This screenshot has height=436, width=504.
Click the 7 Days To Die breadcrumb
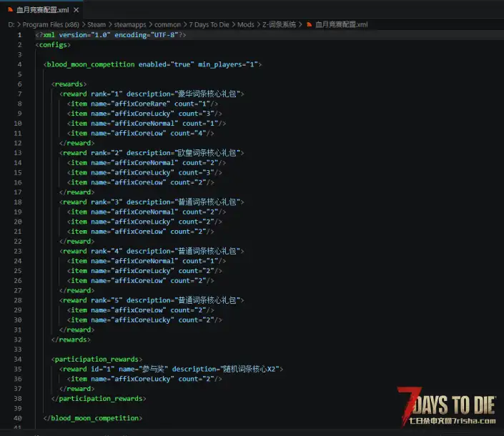coord(209,24)
